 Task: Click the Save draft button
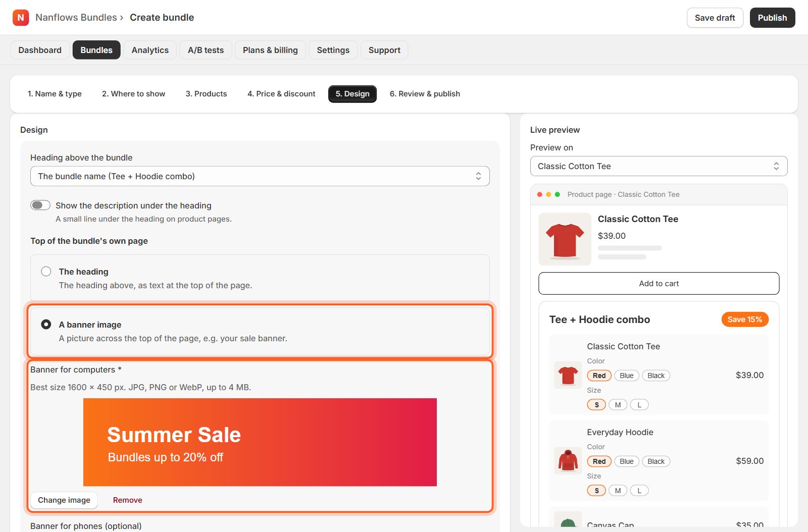coord(715,18)
